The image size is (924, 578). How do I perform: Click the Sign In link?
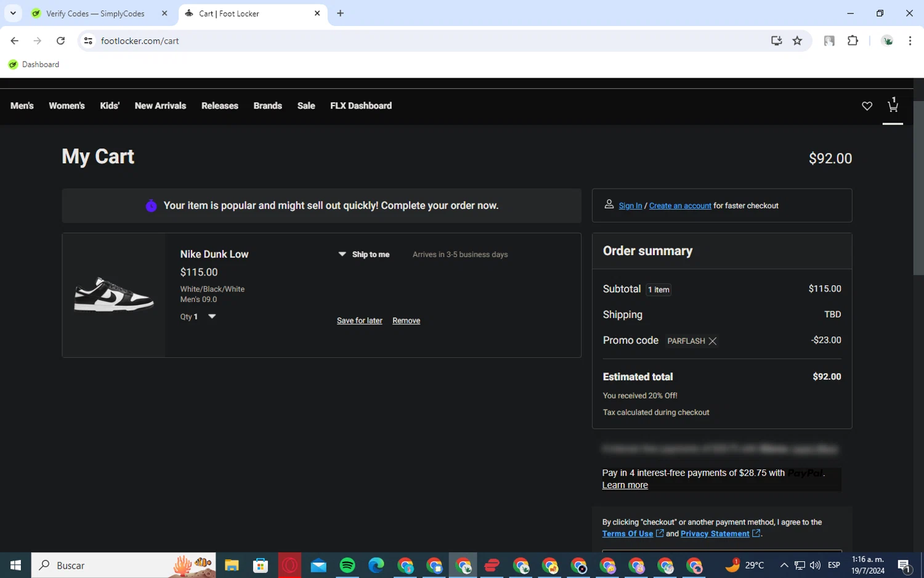(x=630, y=206)
